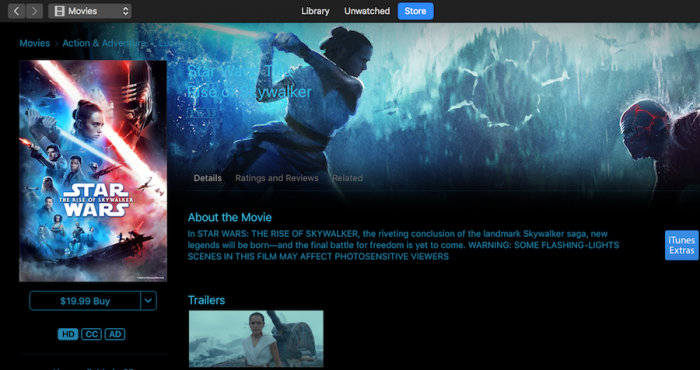This screenshot has height=370, width=700.
Task: Play the trailer thumbnail
Action: (x=256, y=339)
